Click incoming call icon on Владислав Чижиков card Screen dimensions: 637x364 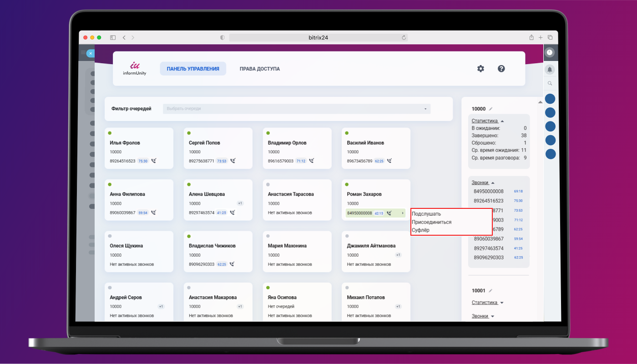pyautogui.click(x=233, y=264)
